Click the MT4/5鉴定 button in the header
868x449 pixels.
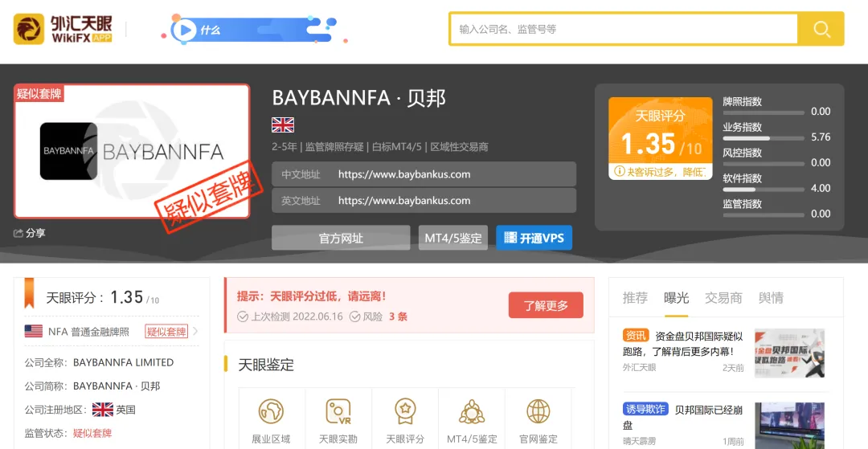pos(452,238)
